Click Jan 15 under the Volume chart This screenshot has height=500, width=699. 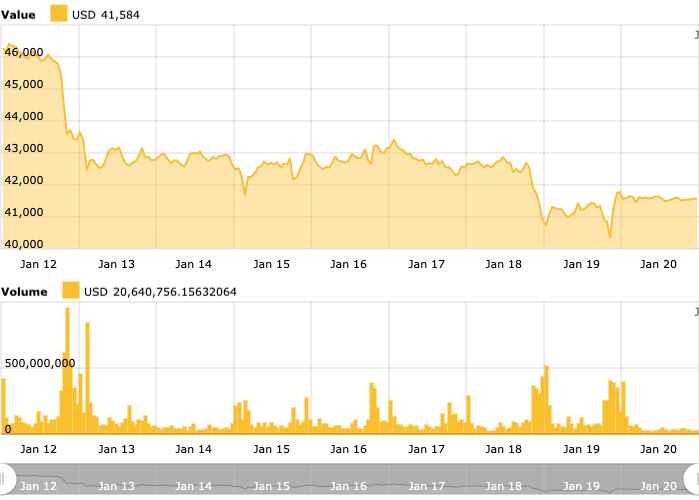point(271,449)
